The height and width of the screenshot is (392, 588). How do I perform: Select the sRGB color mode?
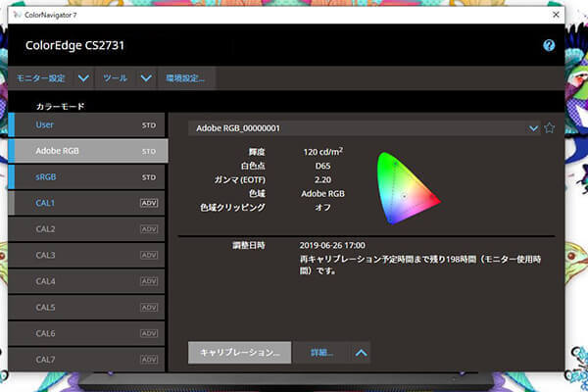click(x=86, y=177)
